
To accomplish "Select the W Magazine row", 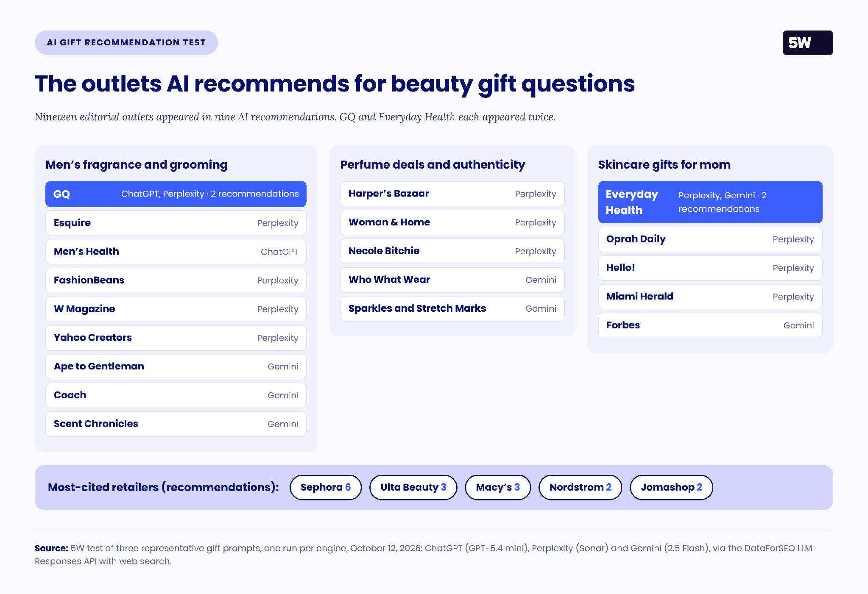I will point(176,309).
